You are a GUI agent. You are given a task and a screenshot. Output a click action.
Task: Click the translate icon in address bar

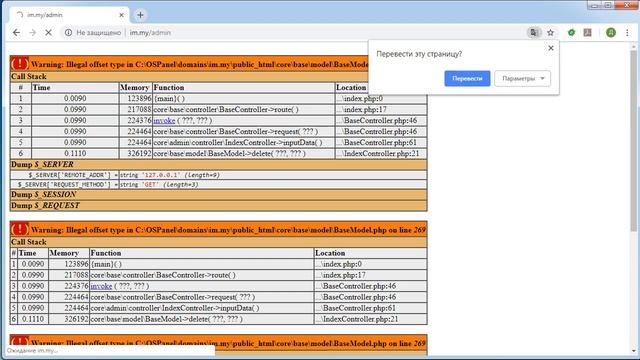coord(533,33)
